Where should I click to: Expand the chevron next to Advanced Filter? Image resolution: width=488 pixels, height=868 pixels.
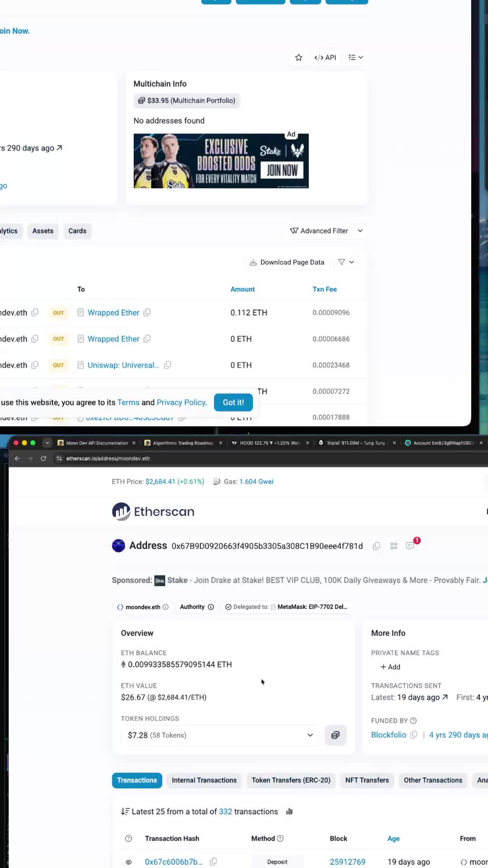click(360, 231)
